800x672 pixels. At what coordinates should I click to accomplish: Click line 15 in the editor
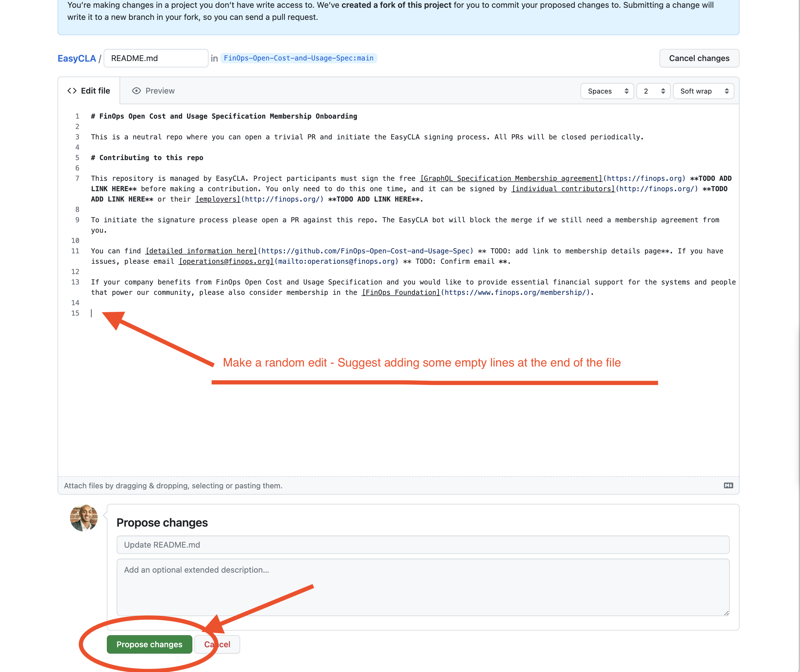pos(94,313)
